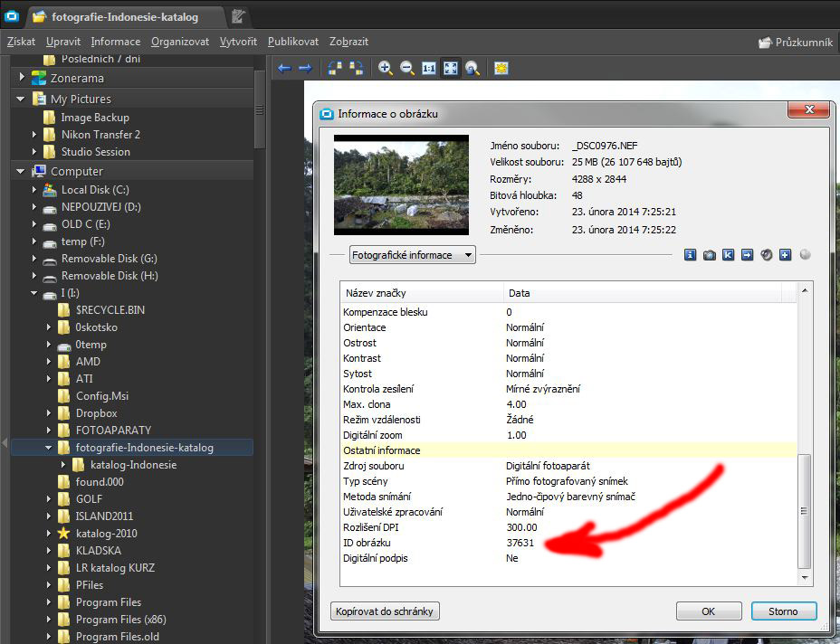Click the metadata list vertical scrollbar
Screen dimensions: 840x644
805,507
